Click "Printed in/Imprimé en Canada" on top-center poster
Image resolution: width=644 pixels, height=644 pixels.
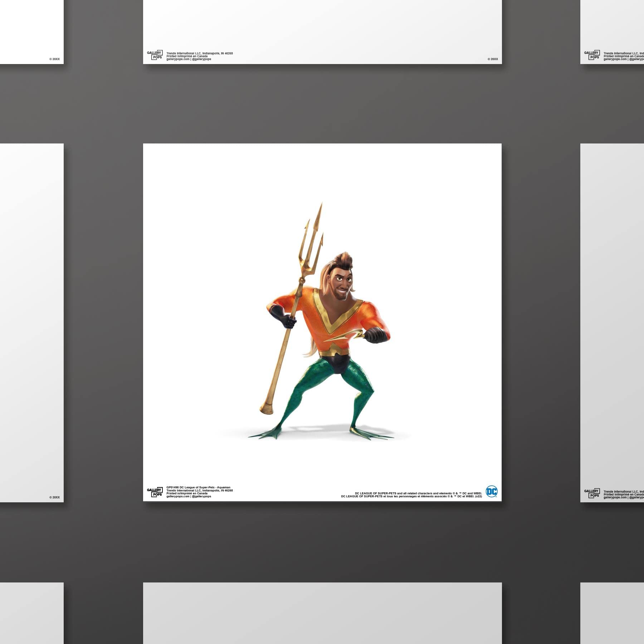tap(187, 56)
